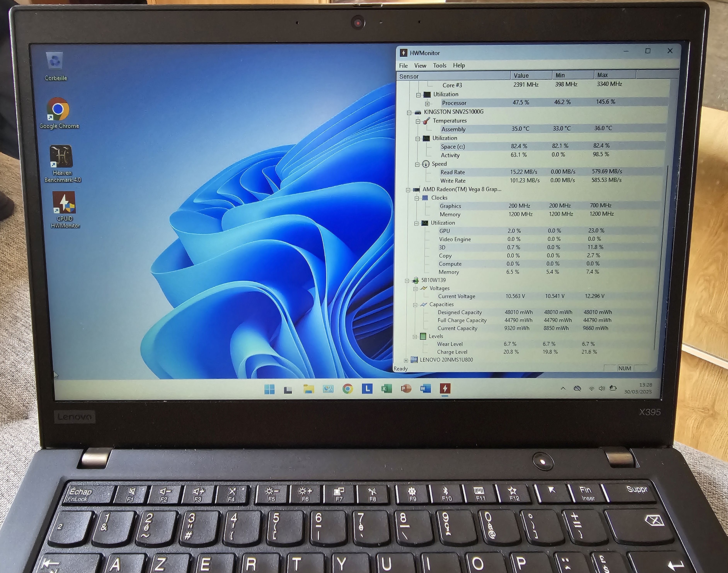This screenshot has width=728, height=573.
Task: Open the Windows Start menu
Action: point(269,389)
